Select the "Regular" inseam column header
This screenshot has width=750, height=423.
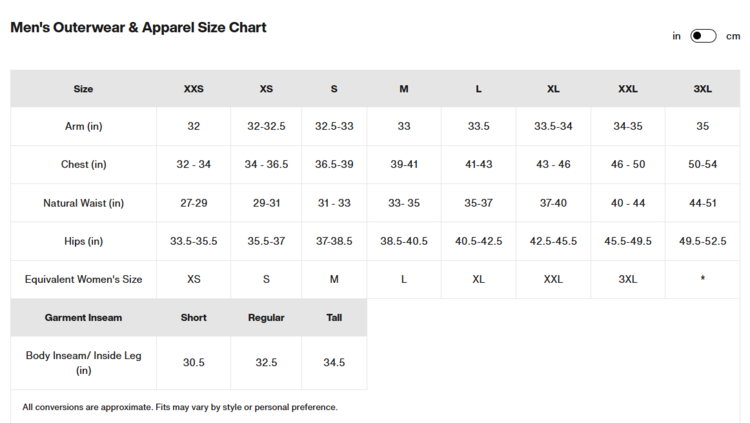[266, 317]
